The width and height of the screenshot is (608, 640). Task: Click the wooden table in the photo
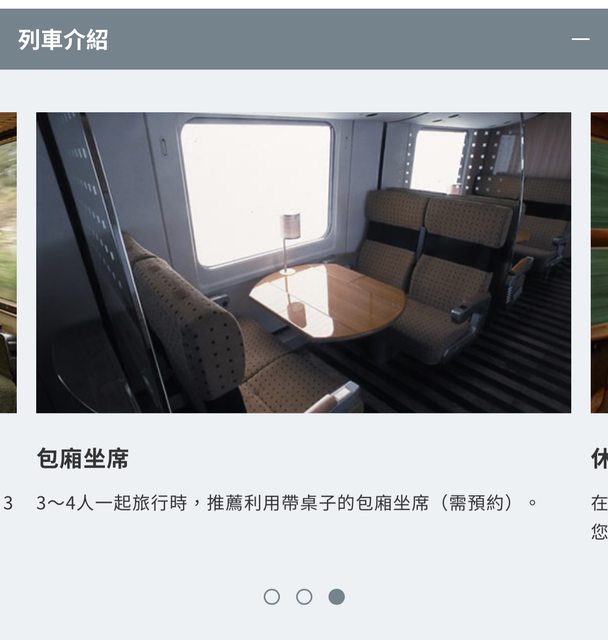(x=328, y=301)
